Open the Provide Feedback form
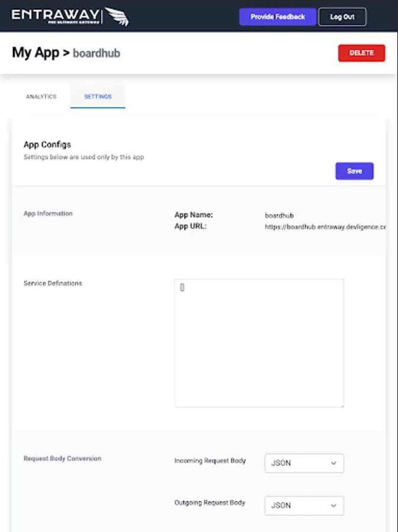This screenshot has width=398, height=532. [x=277, y=17]
